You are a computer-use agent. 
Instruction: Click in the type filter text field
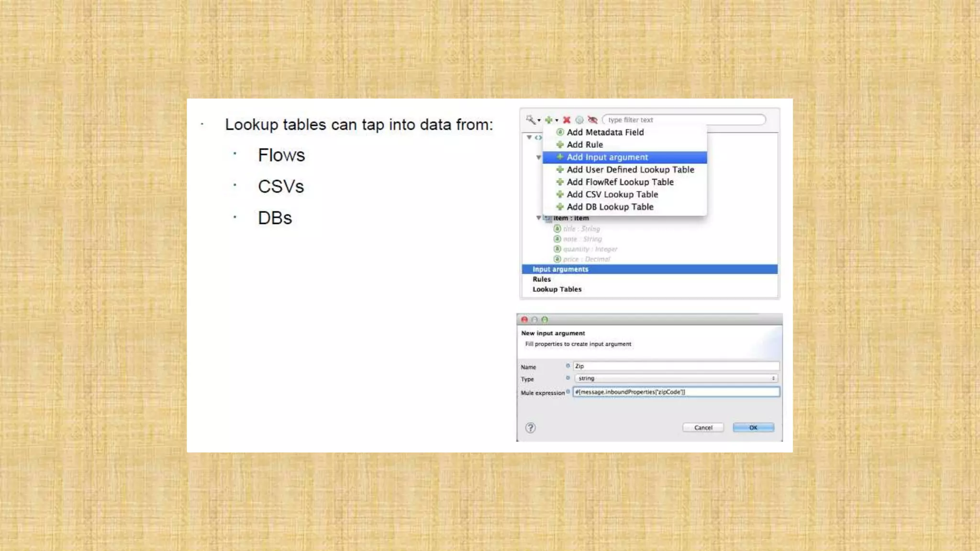click(x=684, y=120)
